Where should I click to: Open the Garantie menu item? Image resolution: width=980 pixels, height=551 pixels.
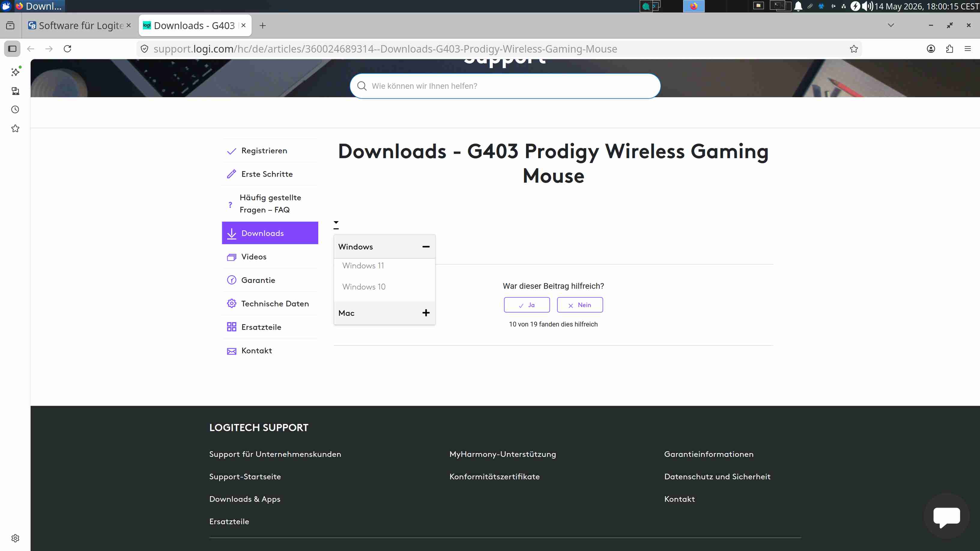(x=270, y=280)
